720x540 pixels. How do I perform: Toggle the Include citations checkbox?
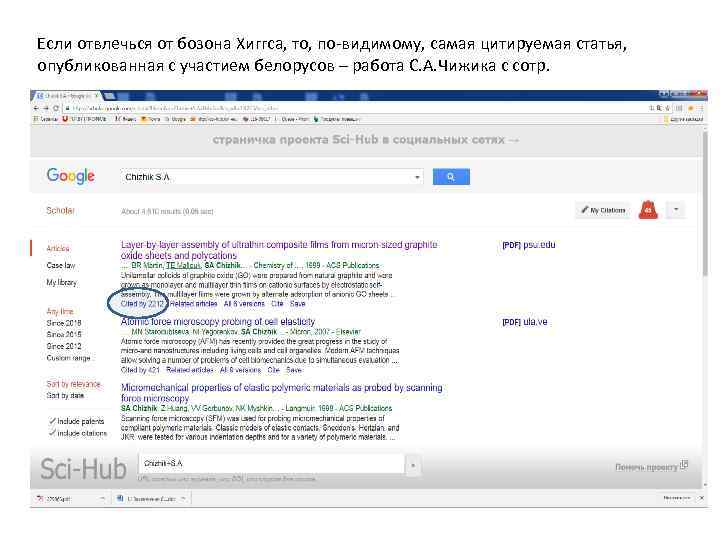click(52, 433)
